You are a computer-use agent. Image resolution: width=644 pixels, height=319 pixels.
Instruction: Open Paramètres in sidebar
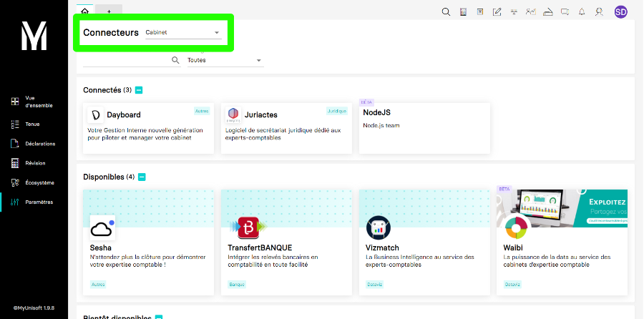click(32, 202)
